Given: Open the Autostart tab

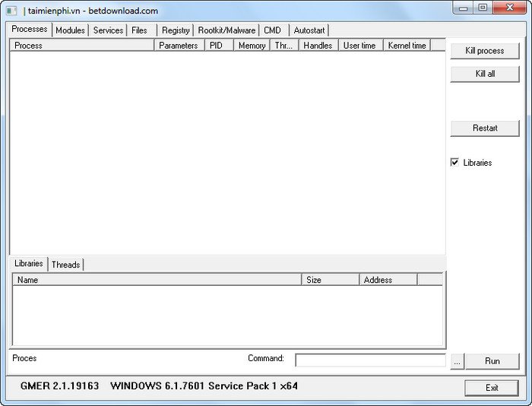Looking at the screenshot, I should pos(309,30).
